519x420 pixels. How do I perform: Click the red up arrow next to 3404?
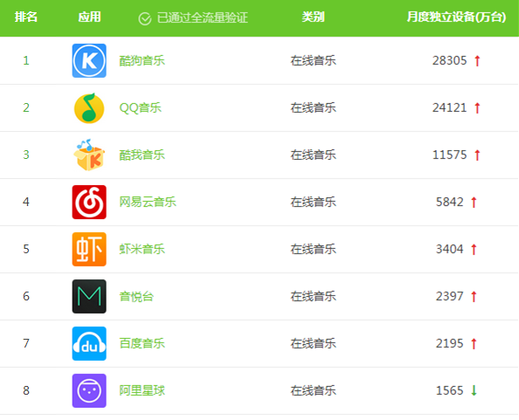tap(474, 250)
